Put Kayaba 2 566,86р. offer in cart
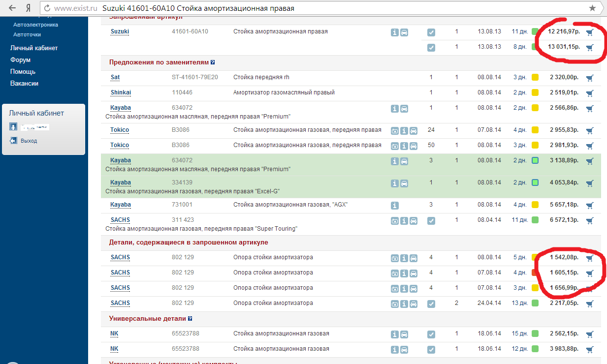607x364 pixels. point(590,108)
